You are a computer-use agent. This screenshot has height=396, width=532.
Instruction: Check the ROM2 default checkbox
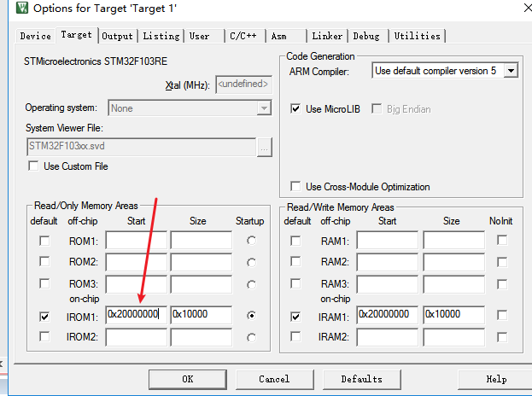click(x=44, y=262)
